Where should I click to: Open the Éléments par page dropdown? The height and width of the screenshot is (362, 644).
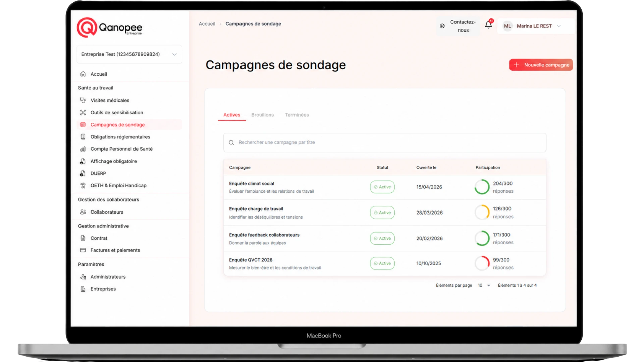(x=484, y=285)
